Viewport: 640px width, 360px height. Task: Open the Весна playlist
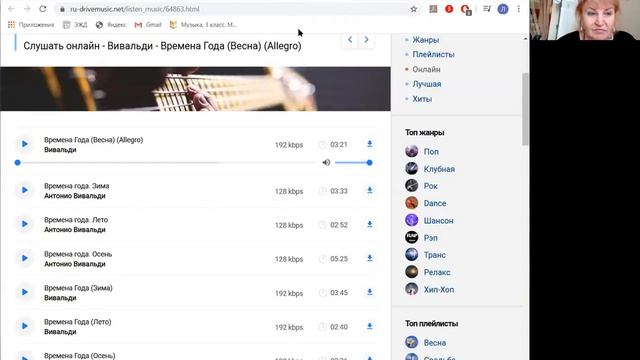[x=435, y=343]
